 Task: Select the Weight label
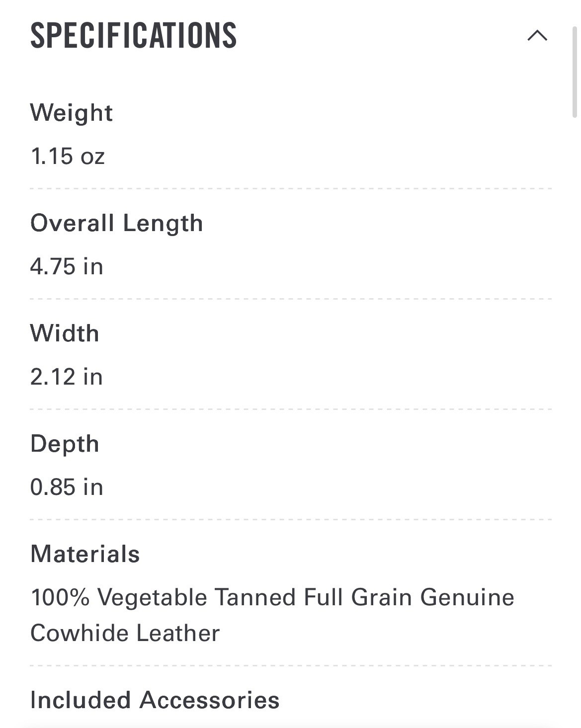click(72, 113)
